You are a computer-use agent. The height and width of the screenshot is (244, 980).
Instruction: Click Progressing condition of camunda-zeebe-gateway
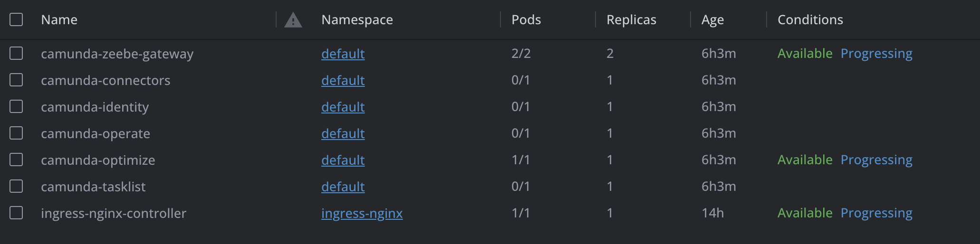point(876,54)
